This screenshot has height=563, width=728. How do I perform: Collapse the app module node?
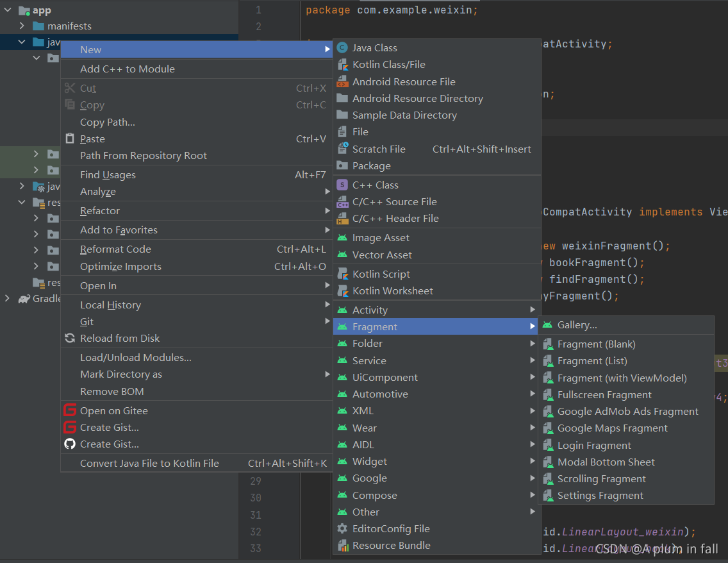pyautogui.click(x=8, y=10)
